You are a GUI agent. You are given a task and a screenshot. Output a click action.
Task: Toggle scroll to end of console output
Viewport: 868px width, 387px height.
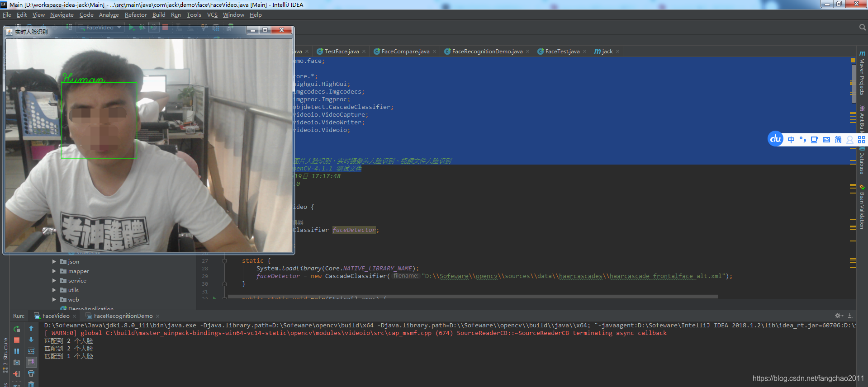(x=31, y=363)
